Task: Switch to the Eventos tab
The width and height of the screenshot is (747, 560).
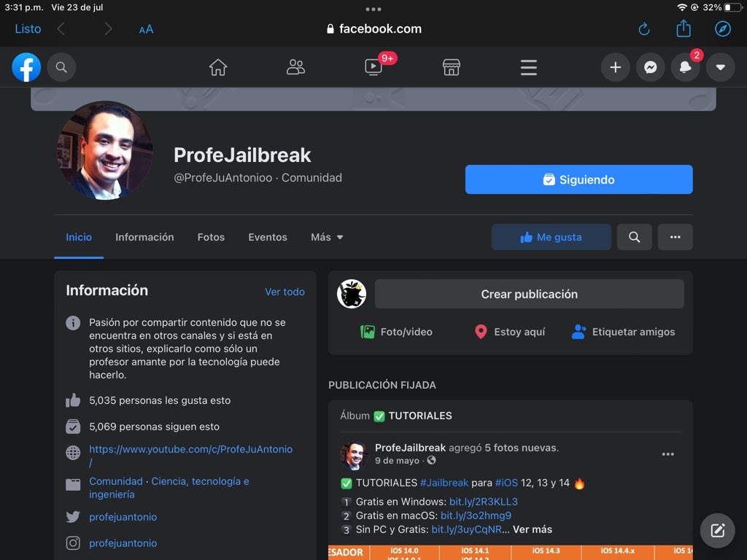Action: (268, 237)
